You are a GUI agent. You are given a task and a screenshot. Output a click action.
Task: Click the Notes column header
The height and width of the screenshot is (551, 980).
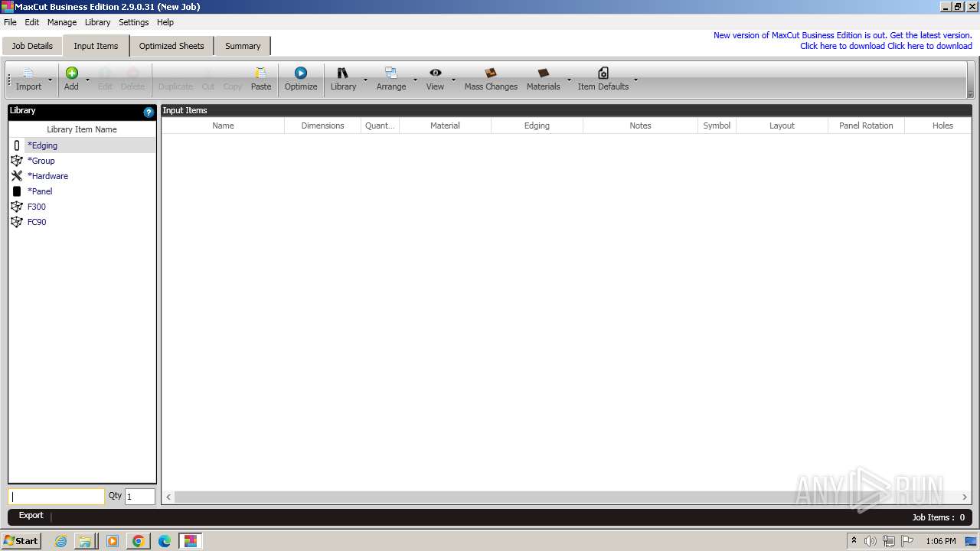tap(640, 126)
